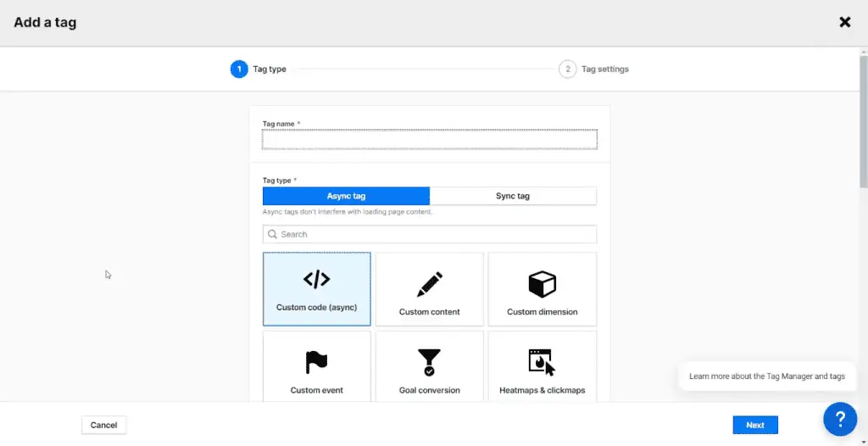Click the scrollbar up arrow
The width and height of the screenshot is (868, 446).
point(864,52)
